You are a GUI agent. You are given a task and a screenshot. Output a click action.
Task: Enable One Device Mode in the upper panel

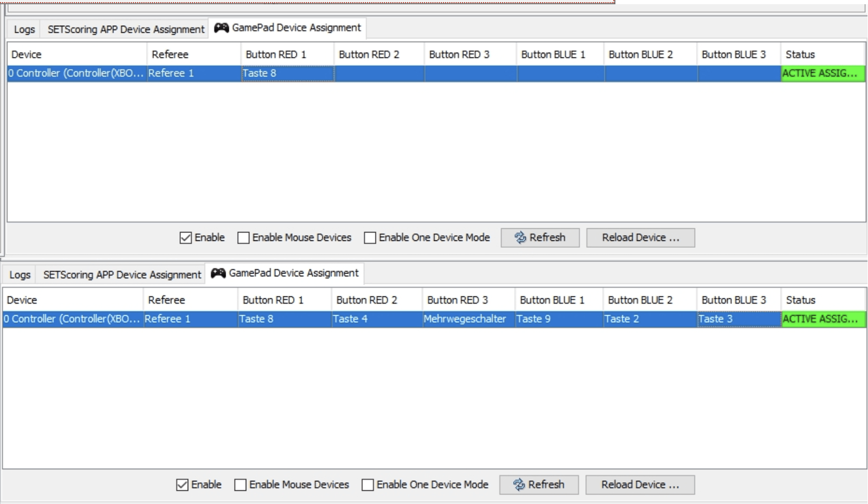[370, 238]
